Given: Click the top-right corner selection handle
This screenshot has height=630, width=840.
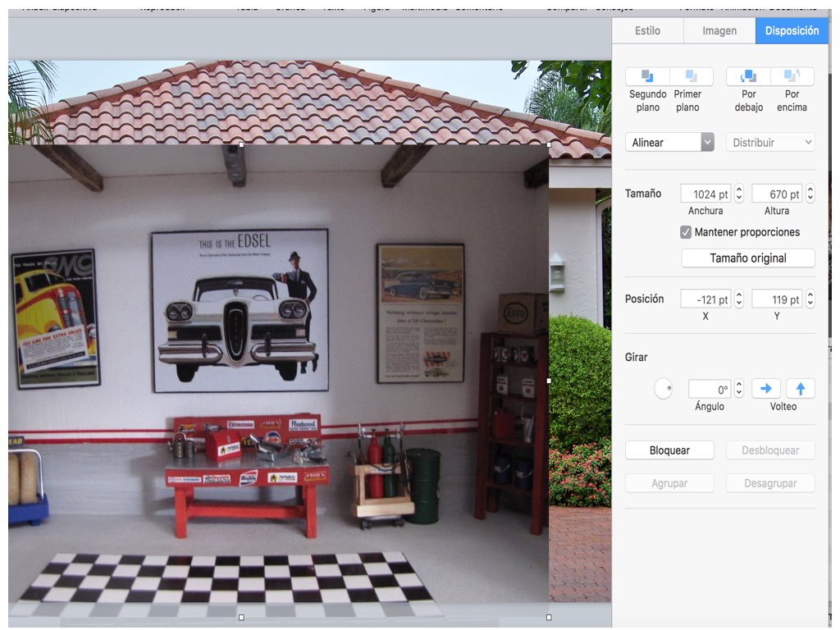Looking at the screenshot, I should pos(549,144).
